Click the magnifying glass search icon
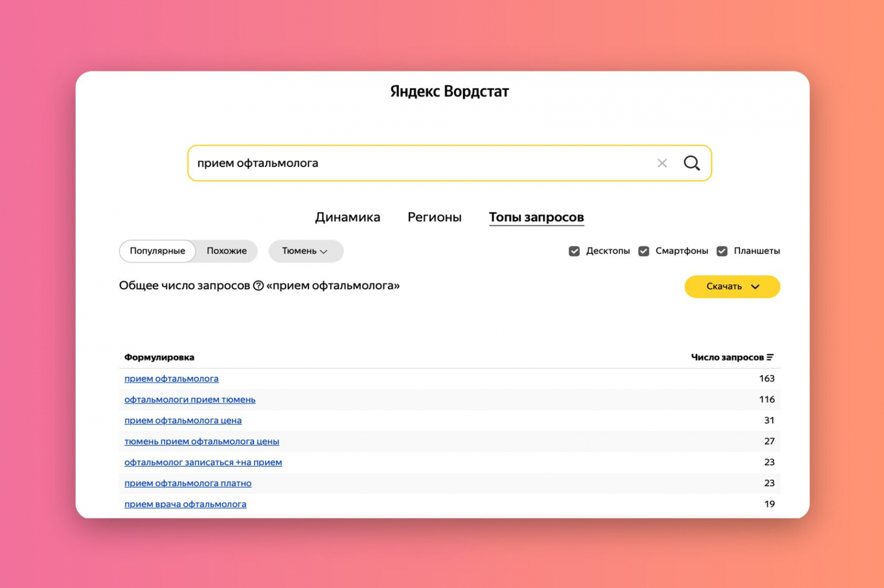The height and width of the screenshot is (588, 884). 692,163
